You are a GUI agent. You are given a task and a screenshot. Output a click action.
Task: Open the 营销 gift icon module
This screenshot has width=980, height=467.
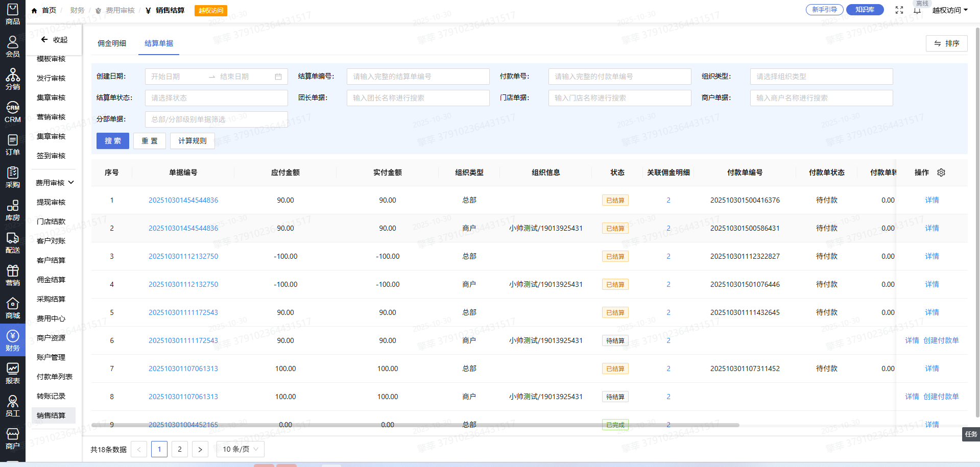(13, 275)
